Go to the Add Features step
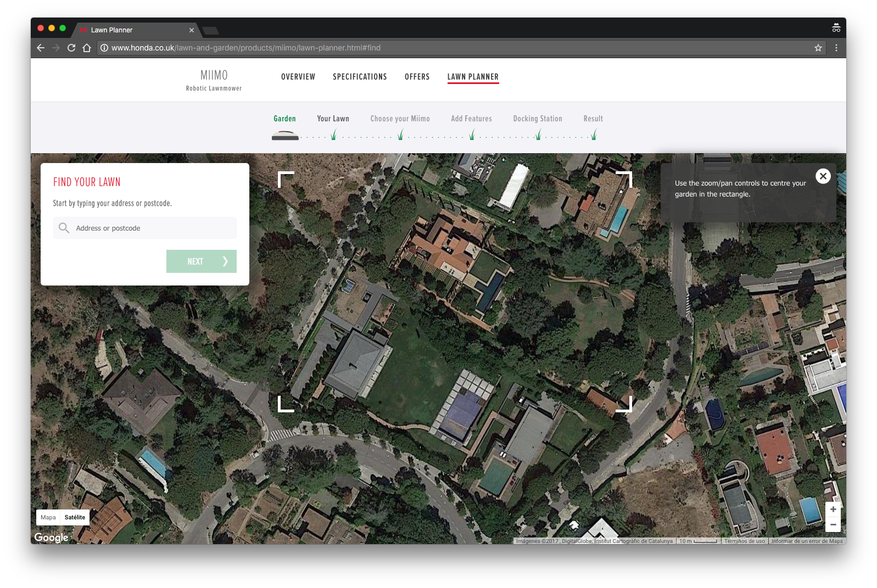This screenshot has height=588, width=877. tap(471, 119)
